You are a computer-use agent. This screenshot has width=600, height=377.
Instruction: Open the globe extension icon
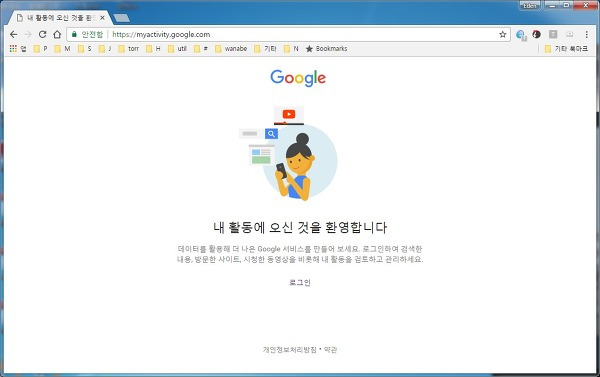point(520,35)
